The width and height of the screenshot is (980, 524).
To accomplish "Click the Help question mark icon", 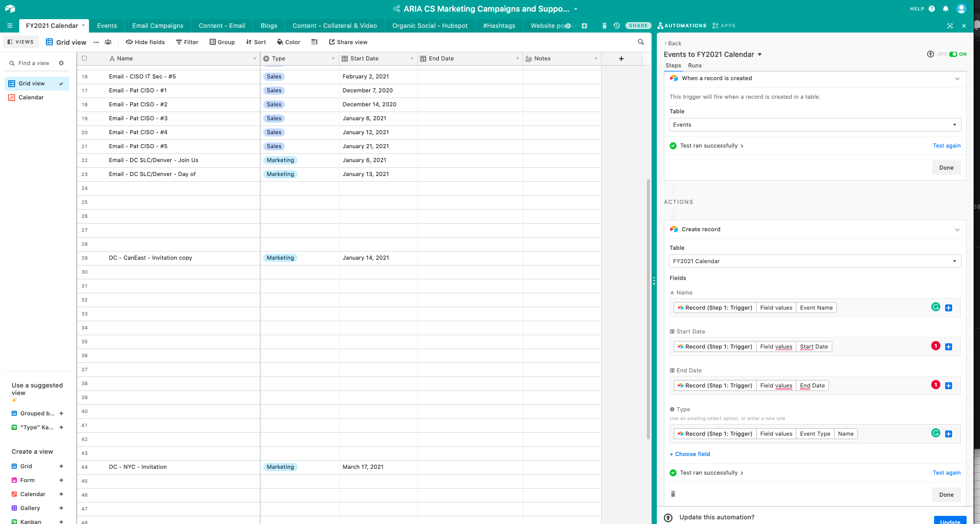I will pos(932,9).
